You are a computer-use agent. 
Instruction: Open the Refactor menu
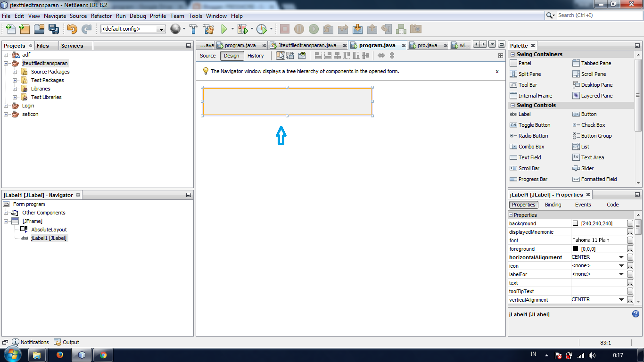(x=101, y=16)
